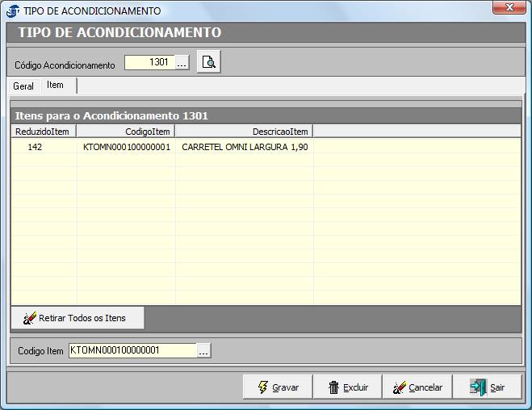
Task: Click the CodigoItem column header
Action: 126,131
